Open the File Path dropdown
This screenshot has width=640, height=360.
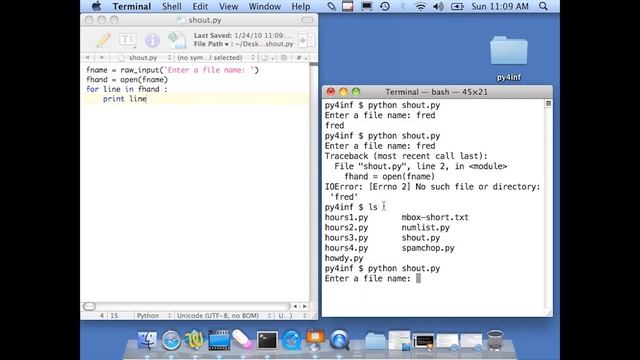click(211, 44)
